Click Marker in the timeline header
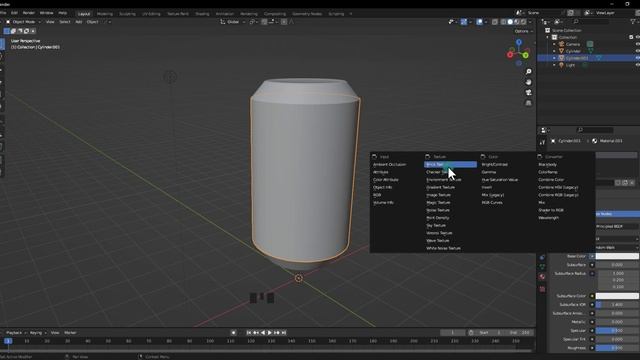 point(70,333)
